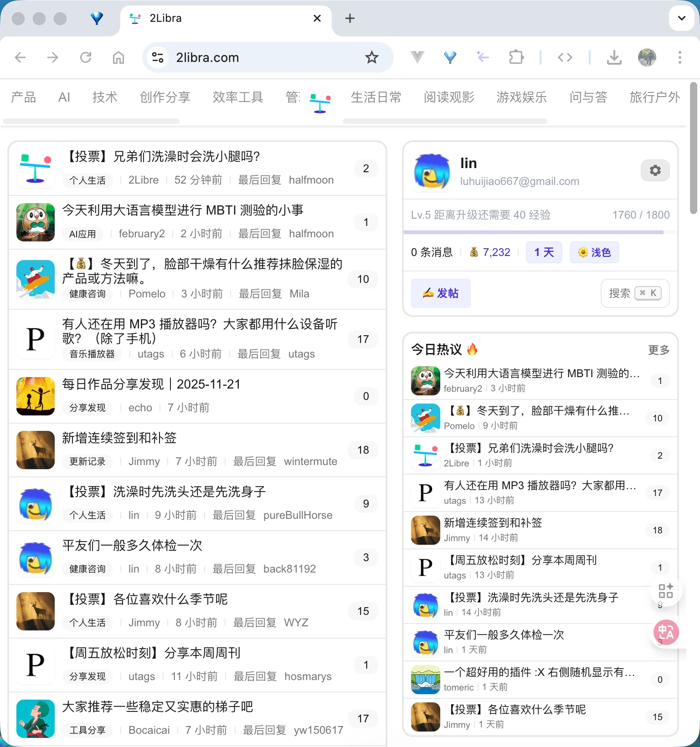Click the 2Libra logo in category bar

click(320, 102)
